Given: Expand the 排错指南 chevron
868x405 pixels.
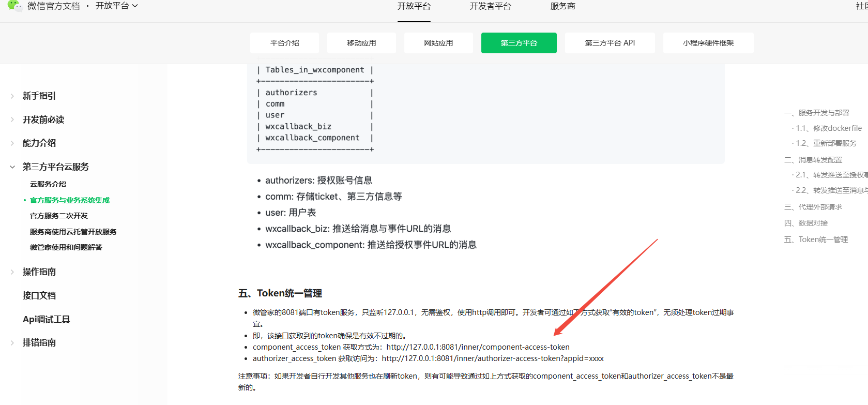Looking at the screenshot, I should click(x=12, y=342).
